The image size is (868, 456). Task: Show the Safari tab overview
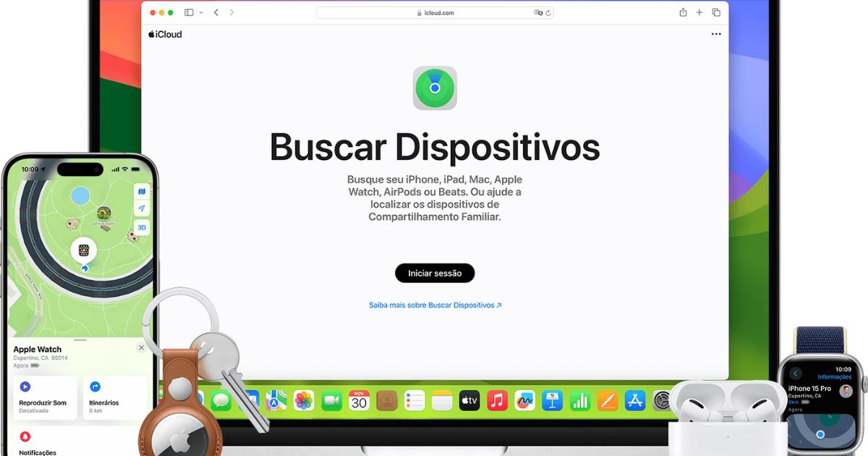click(716, 12)
